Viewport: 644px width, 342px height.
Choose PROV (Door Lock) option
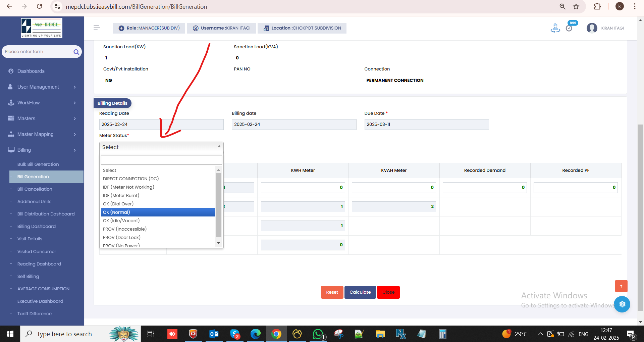(x=158, y=237)
